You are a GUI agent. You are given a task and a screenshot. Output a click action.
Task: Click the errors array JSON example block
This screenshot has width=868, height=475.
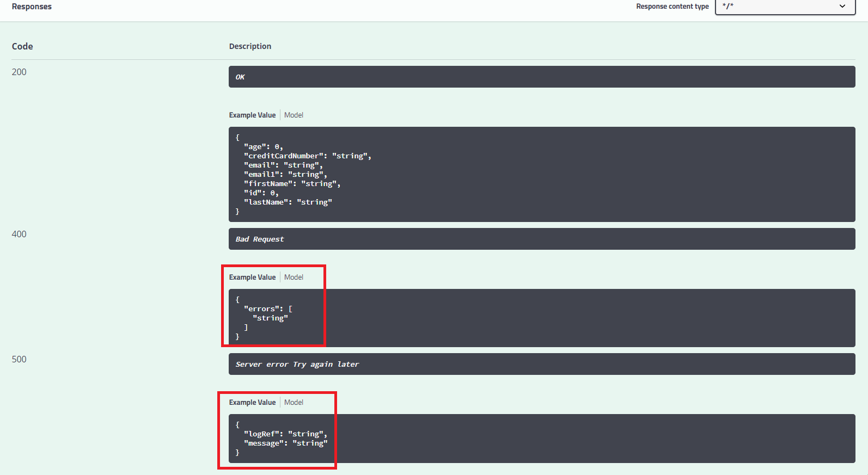coord(541,318)
